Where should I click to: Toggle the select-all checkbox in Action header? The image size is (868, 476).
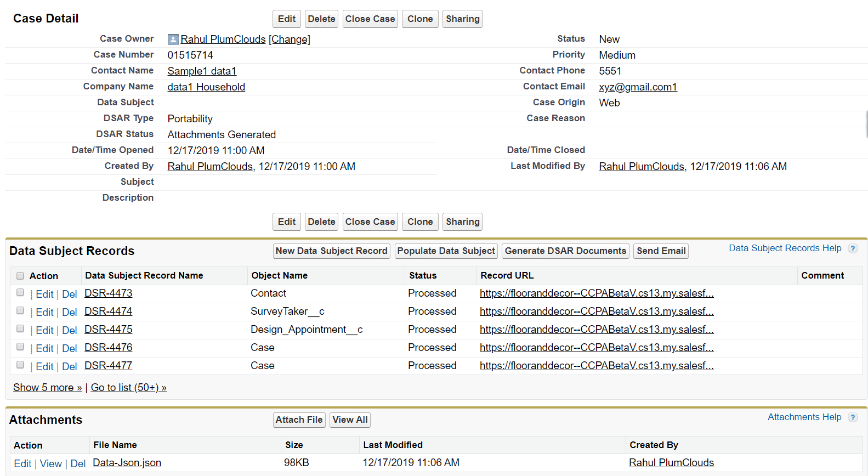point(20,276)
